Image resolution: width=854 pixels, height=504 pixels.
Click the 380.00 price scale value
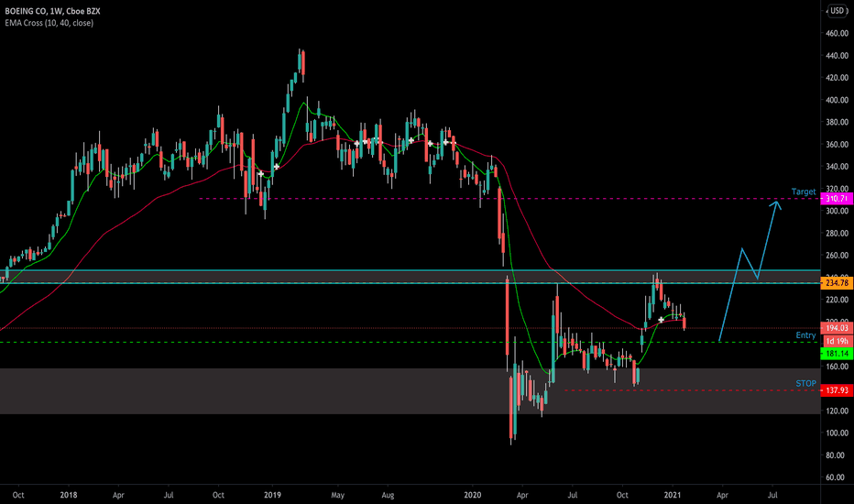(x=838, y=122)
